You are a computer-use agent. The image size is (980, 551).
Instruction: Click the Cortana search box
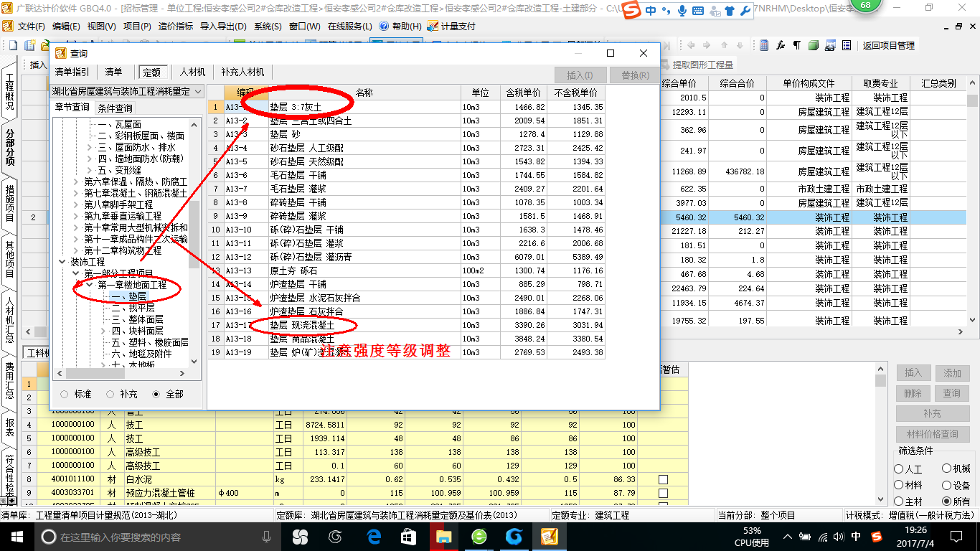(x=157, y=537)
